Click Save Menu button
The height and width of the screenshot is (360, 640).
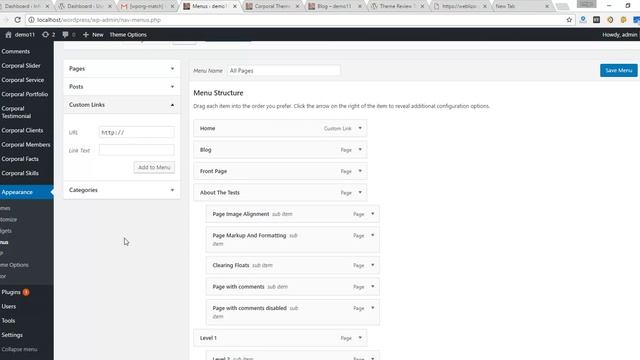(x=618, y=70)
